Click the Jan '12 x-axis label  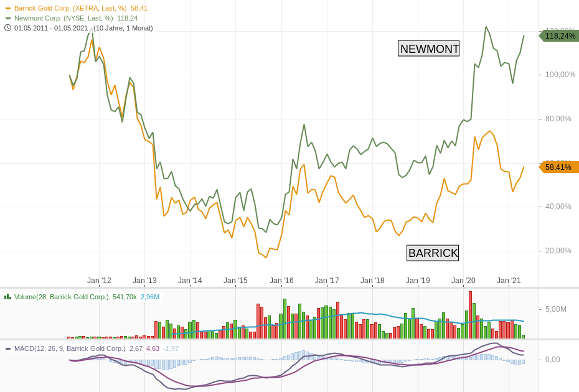99,281
